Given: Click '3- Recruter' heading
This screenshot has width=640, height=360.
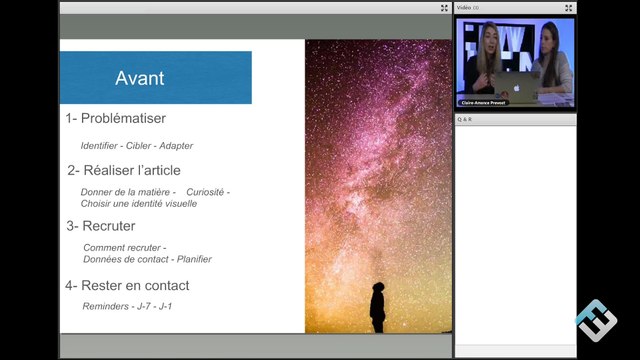Looking at the screenshot, I should (101, 226).
